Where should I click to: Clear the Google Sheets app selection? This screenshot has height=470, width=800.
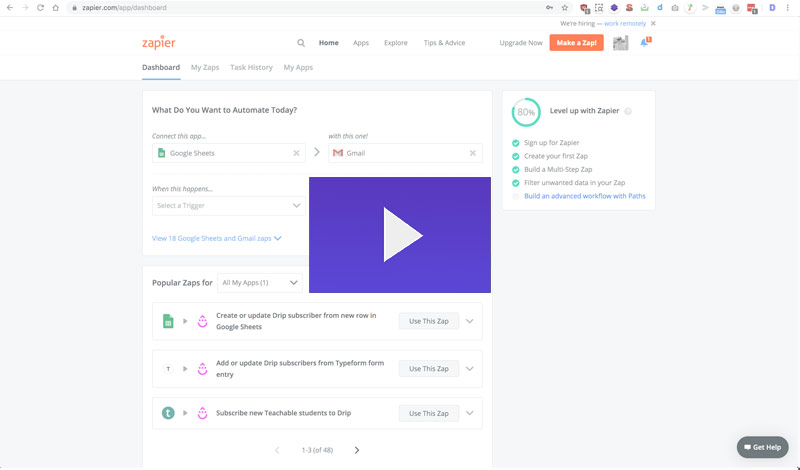296,153
